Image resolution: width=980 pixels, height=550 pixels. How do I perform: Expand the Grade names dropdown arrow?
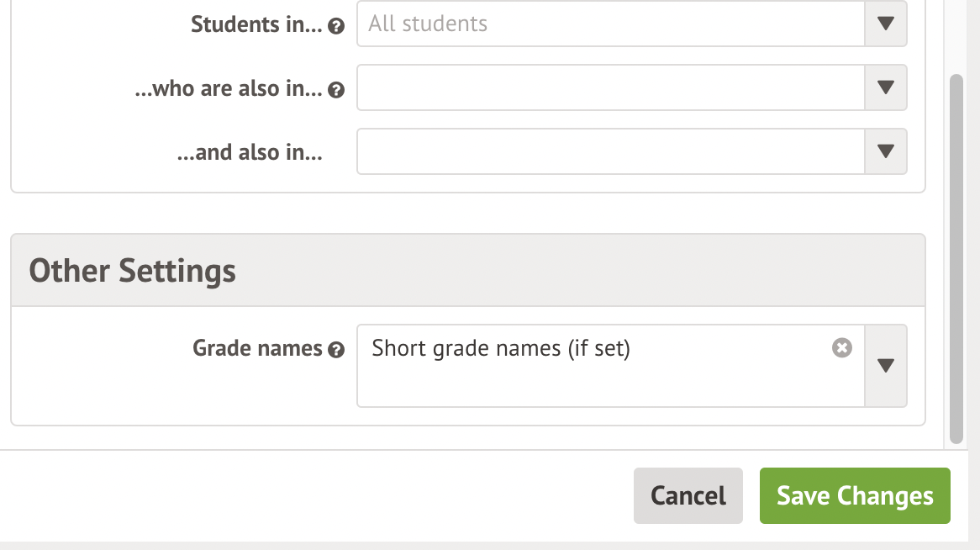point(885,366)
